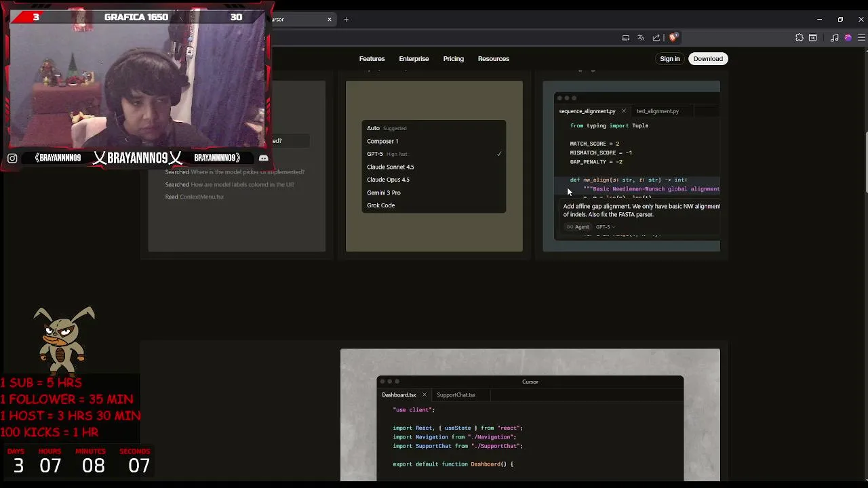Select the Claude Sonnet 4.5 model
Viewport: 868px width, 488px height.
click(434, 167)
